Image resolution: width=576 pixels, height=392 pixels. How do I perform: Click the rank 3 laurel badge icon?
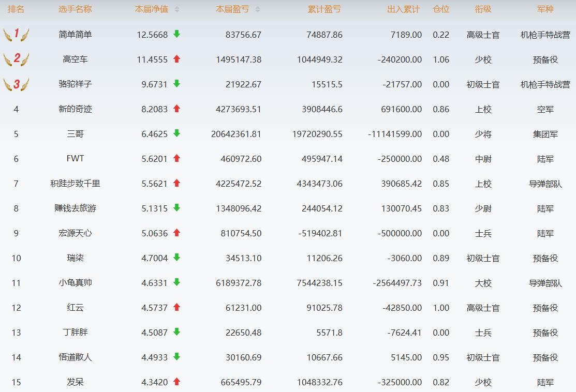pos(16,84)
